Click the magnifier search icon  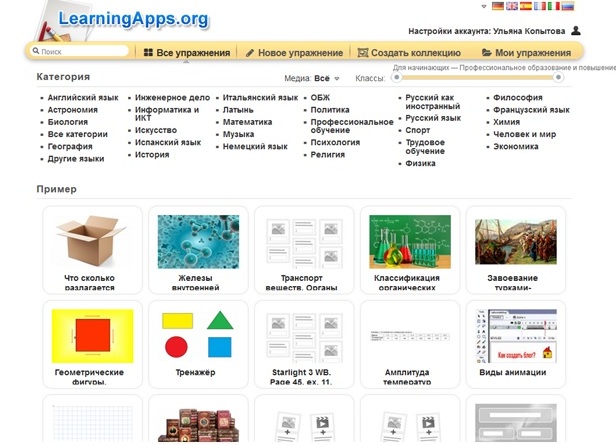[36, 51]
